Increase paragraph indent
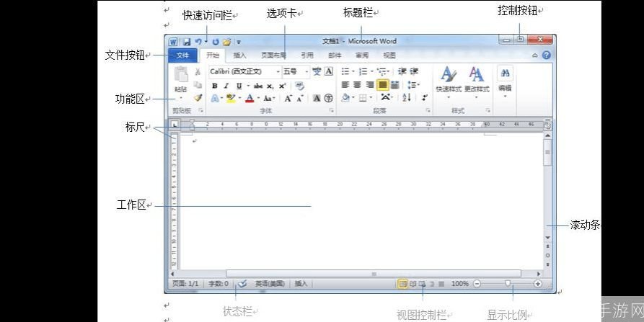 pyautogui.click(x=414, y=71)
